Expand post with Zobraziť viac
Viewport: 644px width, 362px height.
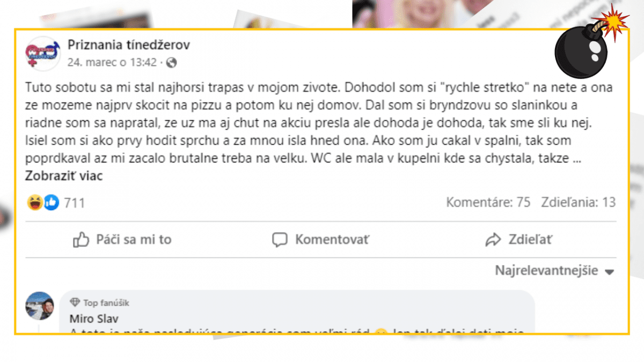click(x=64, y=175)
